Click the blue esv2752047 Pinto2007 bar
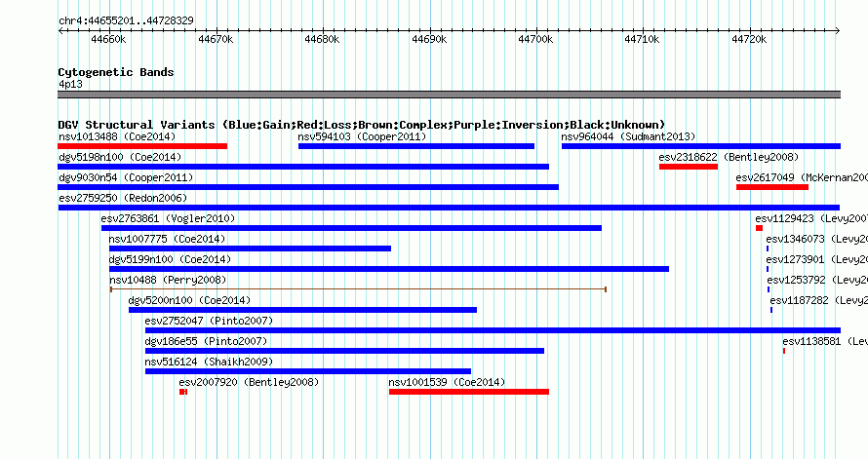868x459 pixels. (493, 330)
